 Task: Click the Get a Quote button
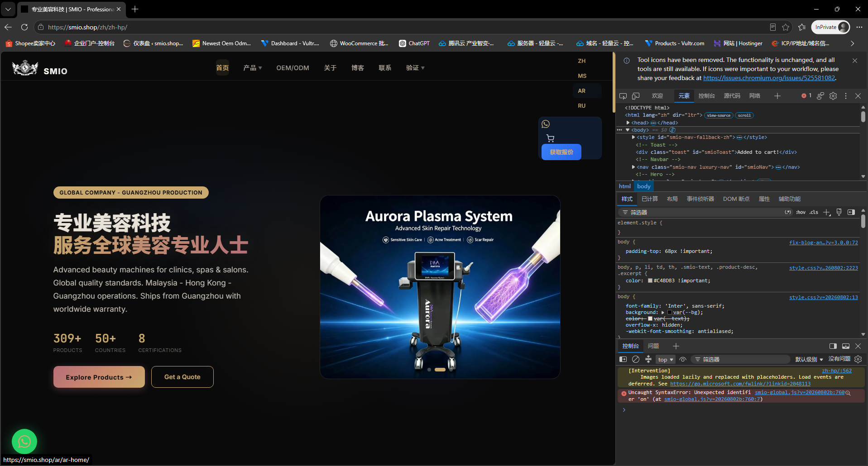click(x=182, y=377)
